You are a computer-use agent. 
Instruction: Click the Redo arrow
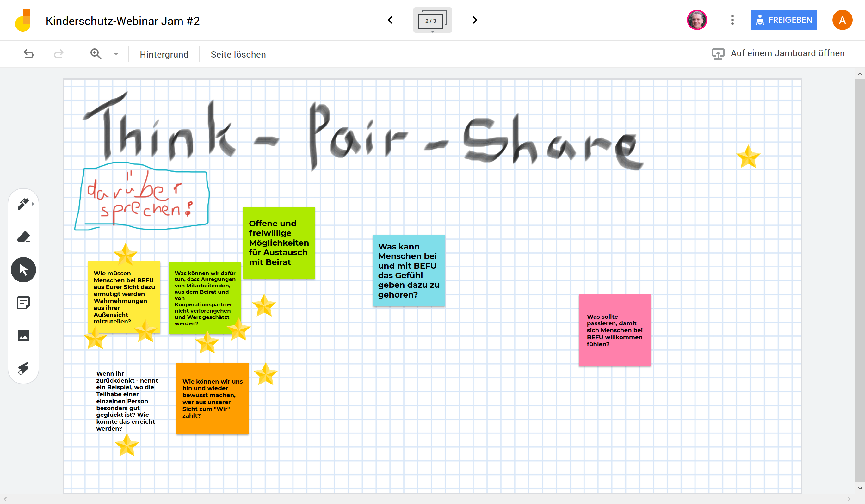pyautogui.click(x=59, y=54)
